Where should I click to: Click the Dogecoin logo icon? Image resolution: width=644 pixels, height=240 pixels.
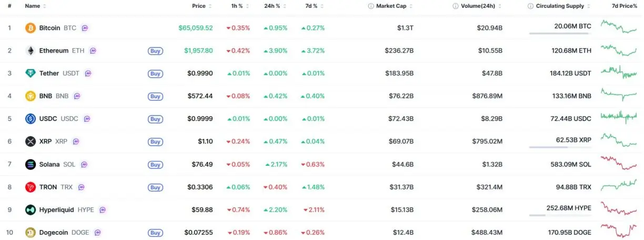pyautogui.click(x=31, y=233)
